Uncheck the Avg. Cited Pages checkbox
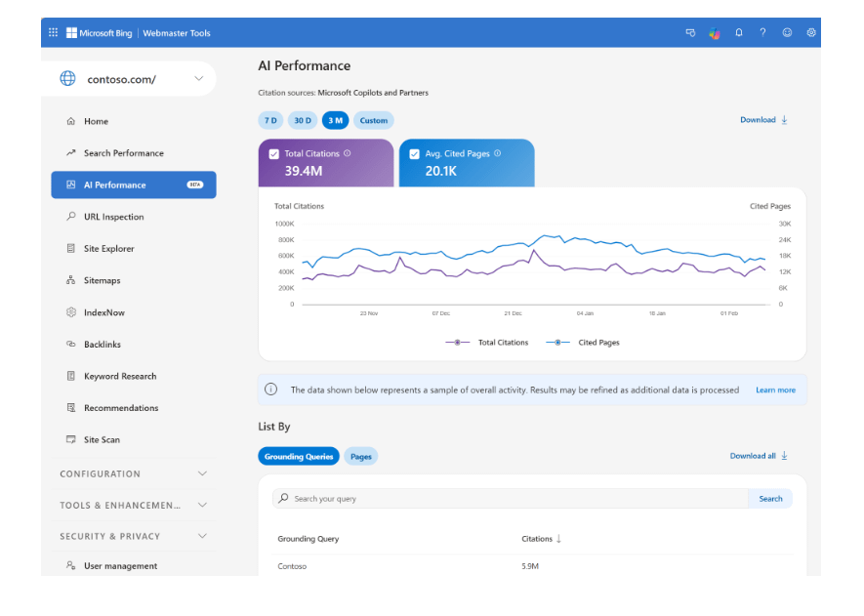Image resolution: width=864 pixels, height=616 pixels. pyautogui.click(x=414, y=154)
